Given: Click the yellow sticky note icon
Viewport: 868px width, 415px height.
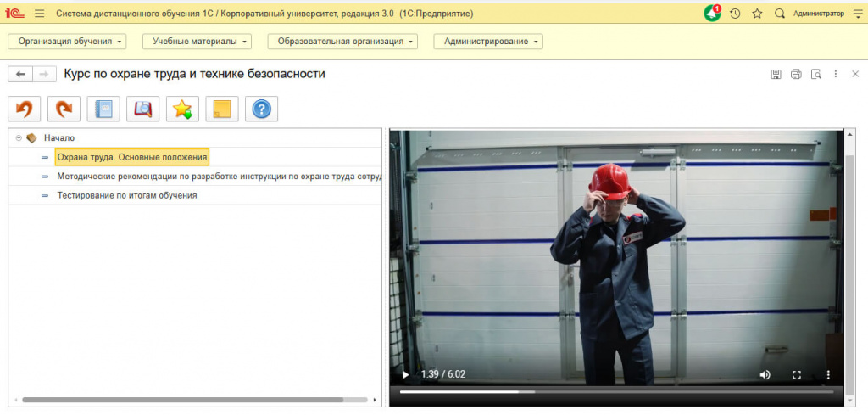Looking at the screenshot, I should click(222, 109).
